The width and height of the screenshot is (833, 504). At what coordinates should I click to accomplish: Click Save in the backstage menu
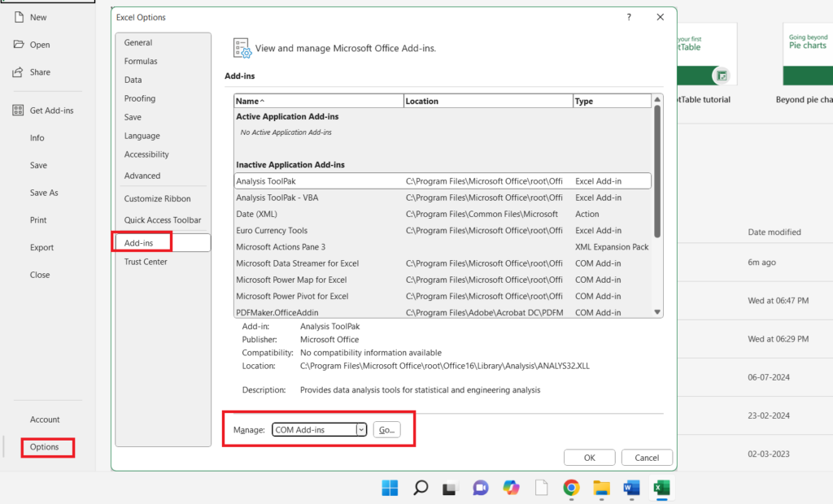[39, 165]
